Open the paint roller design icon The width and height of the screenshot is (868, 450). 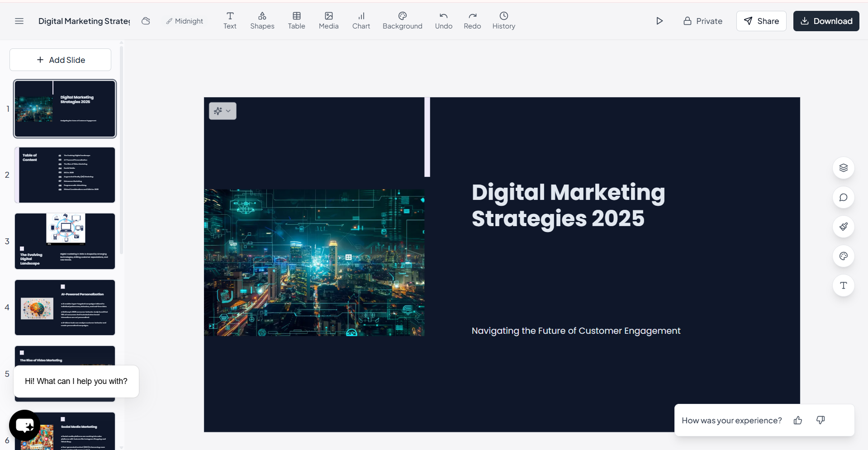(x=844, y=227)
